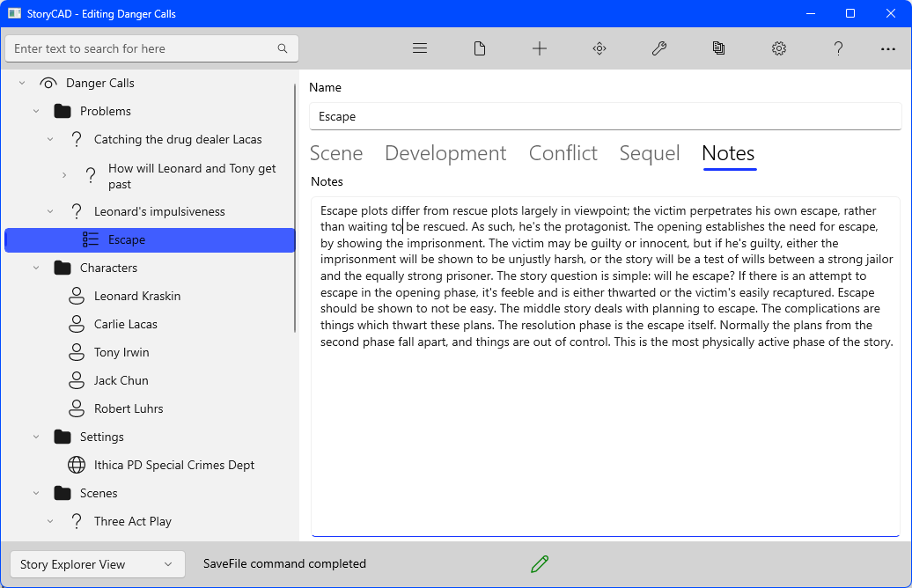Image resolution: width=912 pixels, height=588 pixels.
Task: Click the search magnifier icon
Action: point(283,48)
